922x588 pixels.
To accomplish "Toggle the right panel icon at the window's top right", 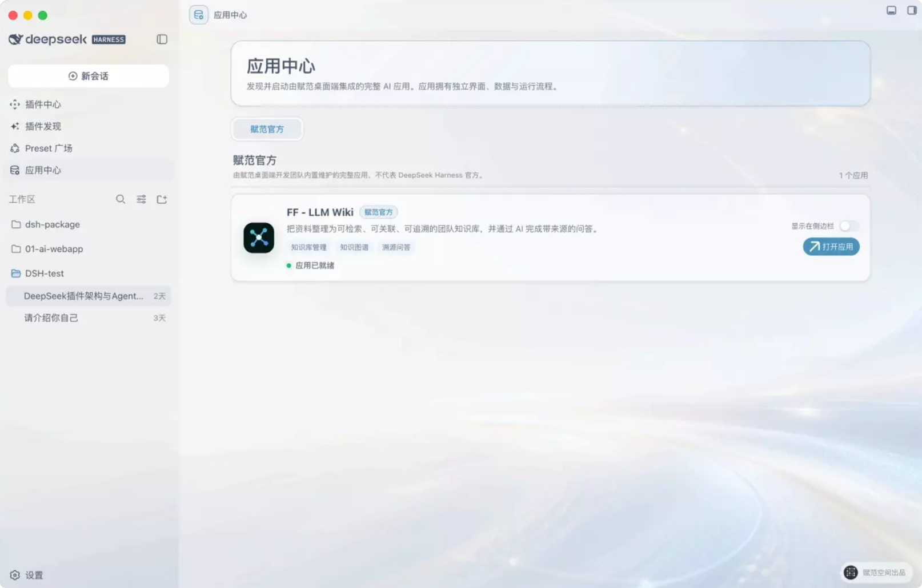I will [912, 10].
